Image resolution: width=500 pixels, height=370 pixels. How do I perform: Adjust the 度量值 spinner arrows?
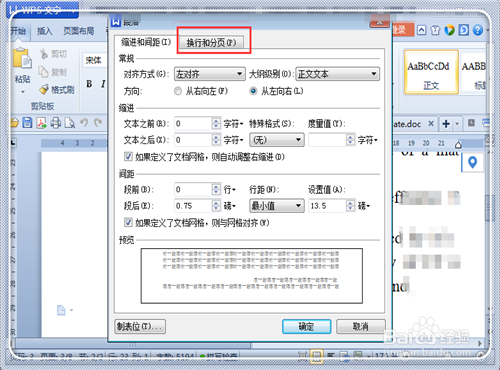(x=350, y=140)
